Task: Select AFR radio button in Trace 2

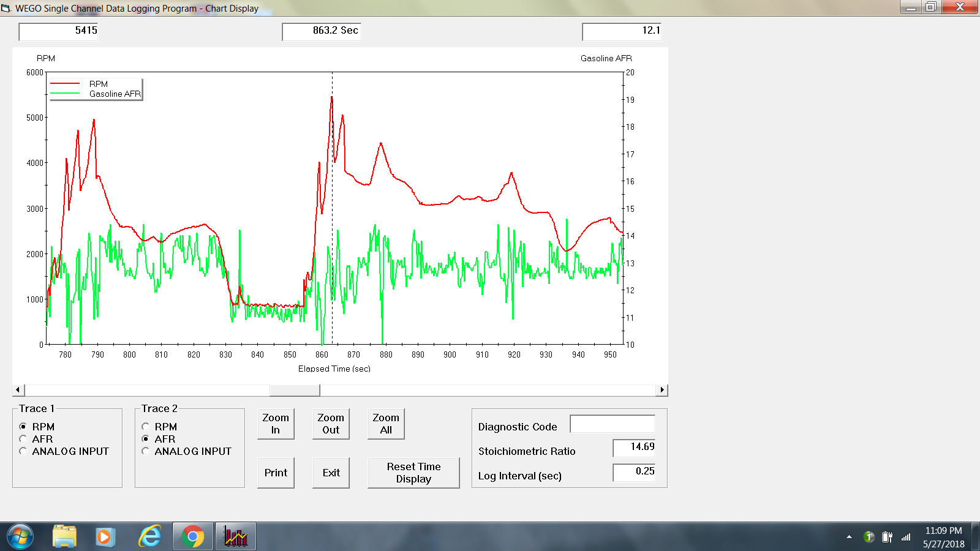Action: coord(146,439)
